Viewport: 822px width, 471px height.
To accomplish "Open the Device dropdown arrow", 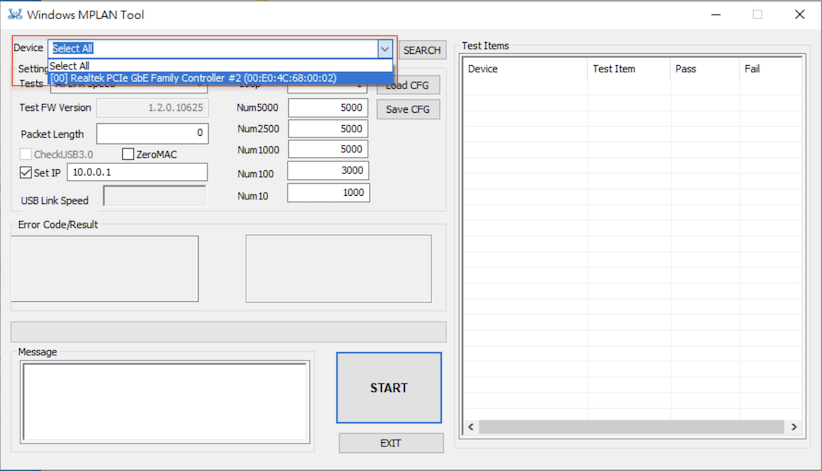I will (x=385, y=49).
